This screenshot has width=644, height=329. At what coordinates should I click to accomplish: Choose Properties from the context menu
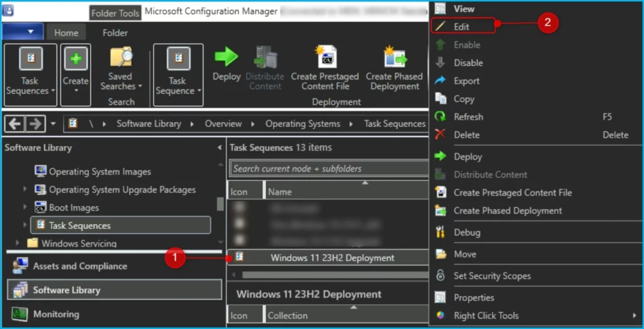(x=474, y=298)
